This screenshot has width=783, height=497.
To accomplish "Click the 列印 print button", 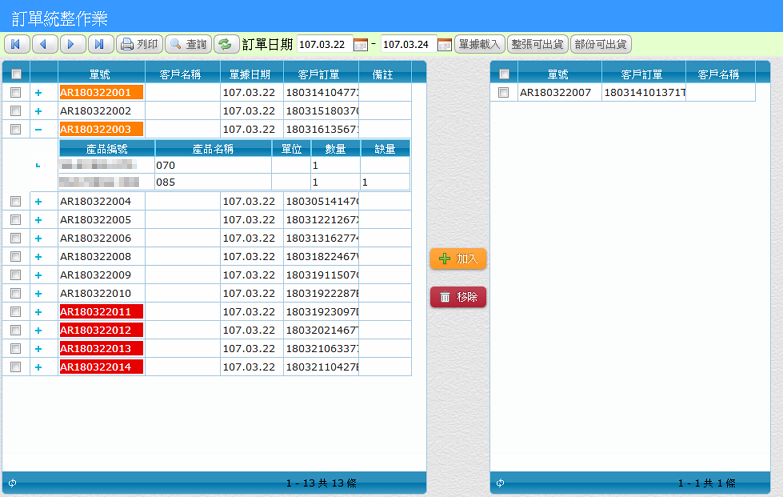I will 140,44.
